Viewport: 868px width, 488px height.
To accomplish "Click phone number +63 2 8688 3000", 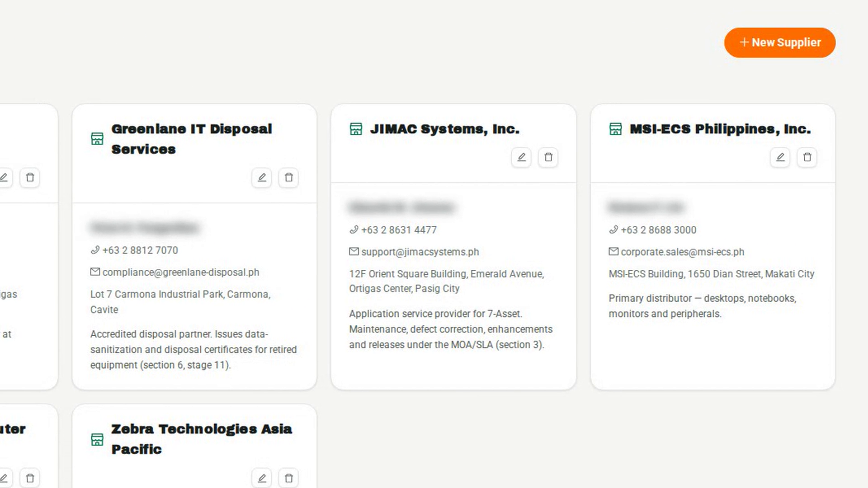I will [x=658, y=230].
